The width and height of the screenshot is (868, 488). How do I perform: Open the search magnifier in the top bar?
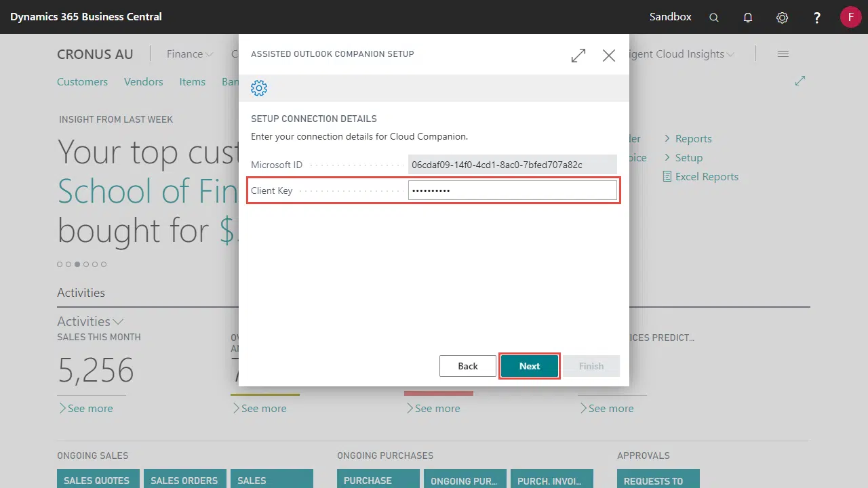(x=714, y=18)
